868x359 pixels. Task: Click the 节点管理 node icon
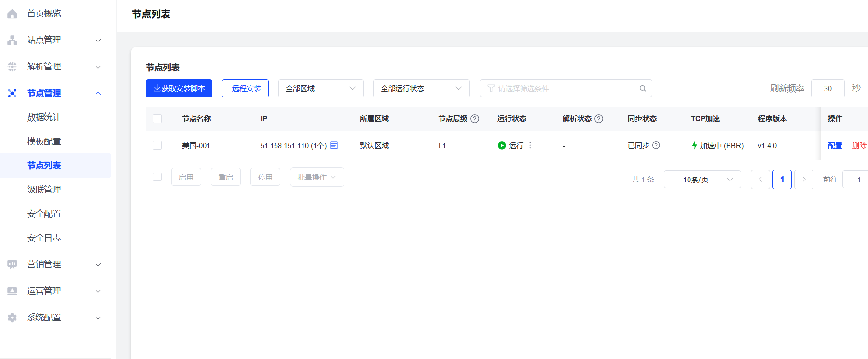pyautogui.click(x=12, y=93)
